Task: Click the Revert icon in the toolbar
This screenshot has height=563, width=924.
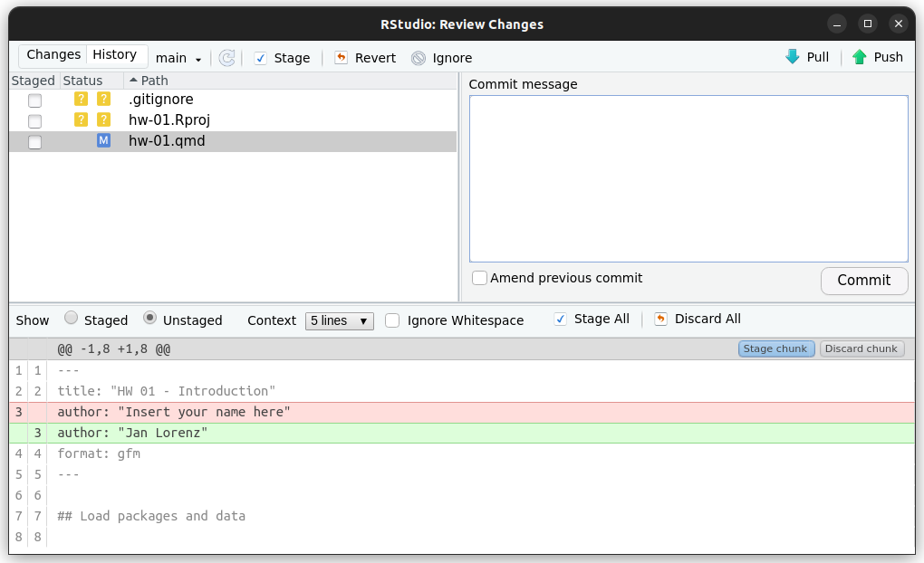Action: click(342, 58)
